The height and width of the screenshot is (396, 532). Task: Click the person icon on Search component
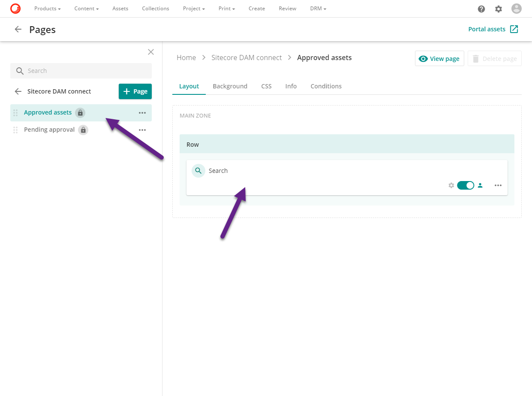pos(480,185)
